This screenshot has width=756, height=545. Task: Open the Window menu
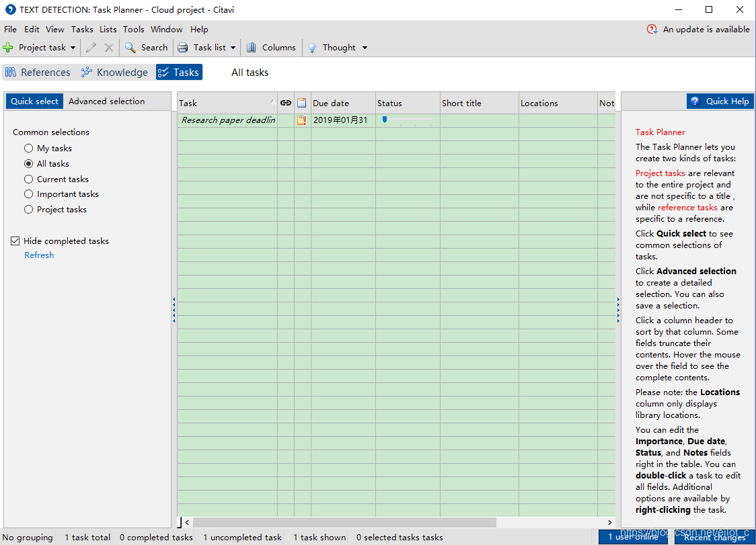tap(166, 30)
